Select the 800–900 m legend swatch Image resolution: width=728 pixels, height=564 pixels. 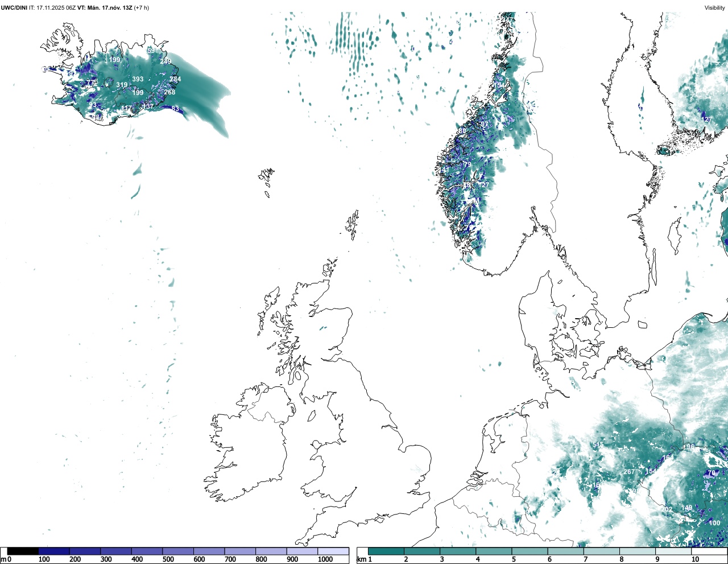pyautogui.click(x=271, y=551)
